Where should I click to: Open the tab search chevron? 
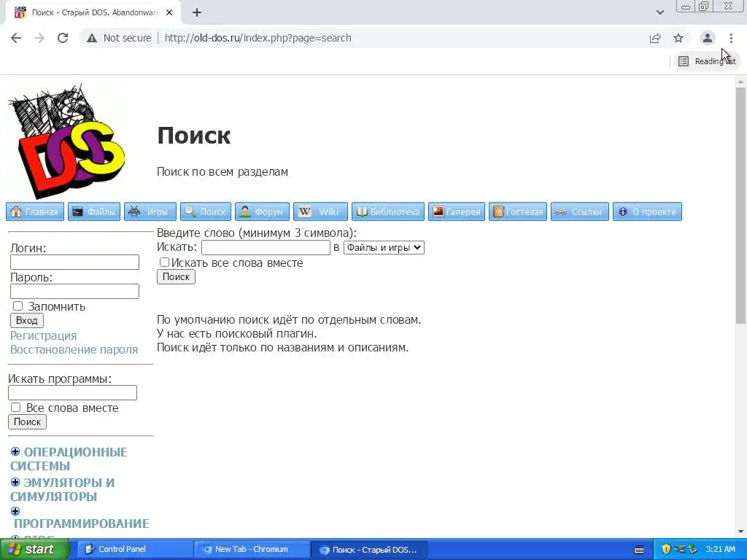(x=659, y=12)
